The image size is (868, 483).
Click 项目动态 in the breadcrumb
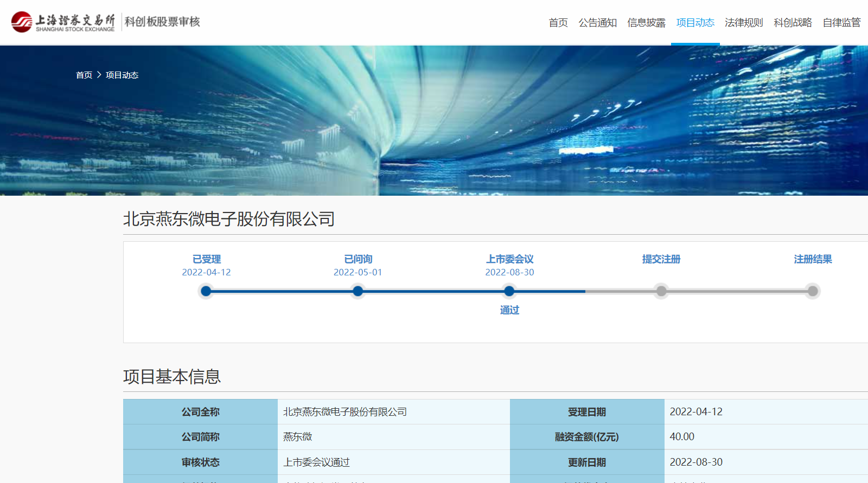[x=122, y=75]
